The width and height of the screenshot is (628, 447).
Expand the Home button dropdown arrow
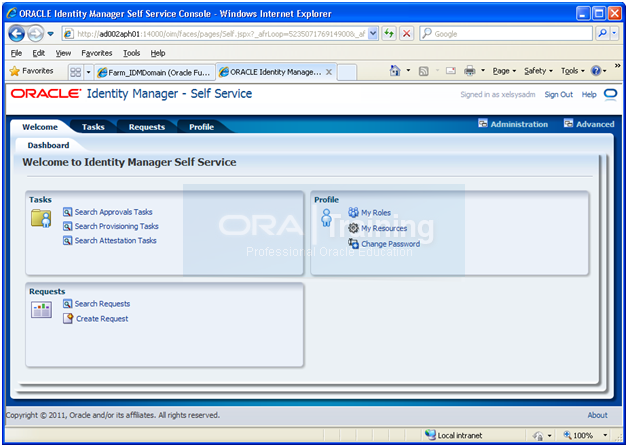[408, 71]
